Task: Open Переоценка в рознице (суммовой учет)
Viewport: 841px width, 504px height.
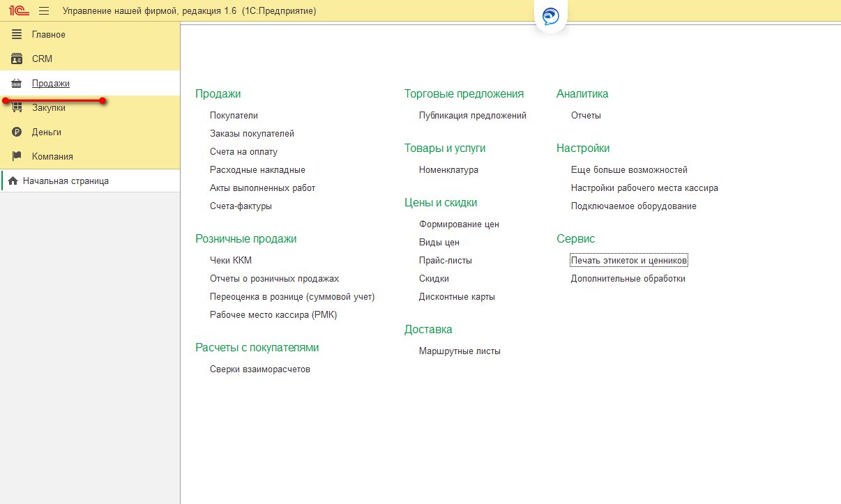Action: (292, 297)
